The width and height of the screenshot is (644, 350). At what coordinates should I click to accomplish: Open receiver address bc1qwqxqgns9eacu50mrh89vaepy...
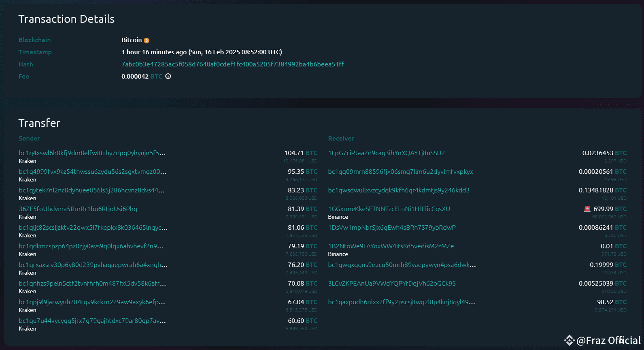(x=402, y=265)
